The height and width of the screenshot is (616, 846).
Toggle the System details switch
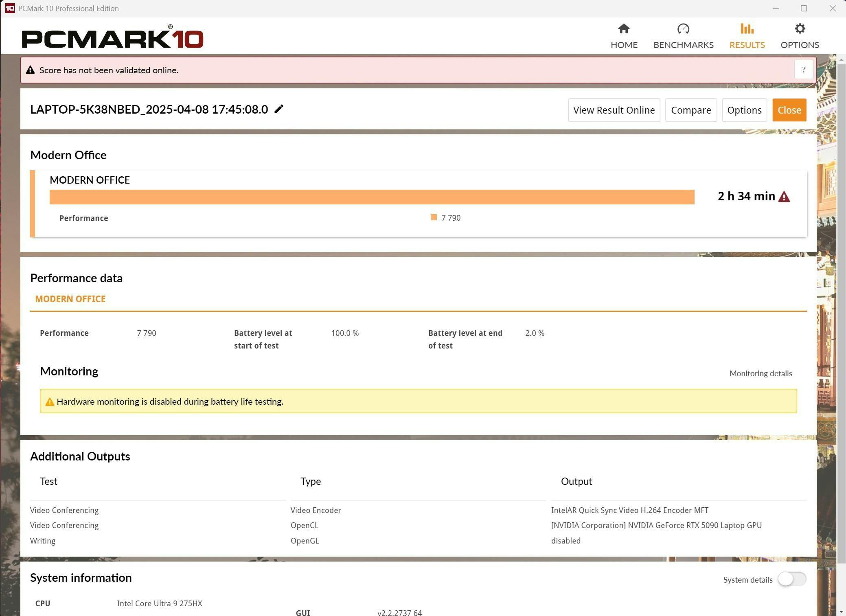[792, 579]
